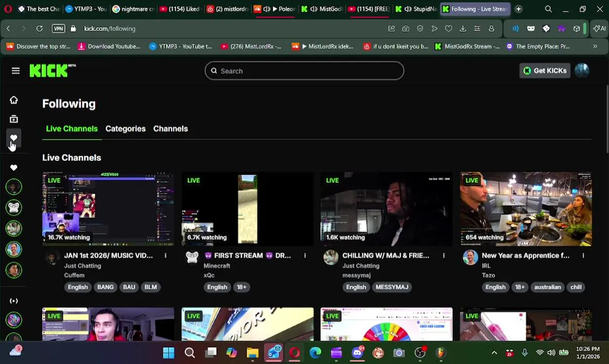The image size is (609, 364).
Task: Click the Cuffem channel avatar
Action: [x=53, y=257]
